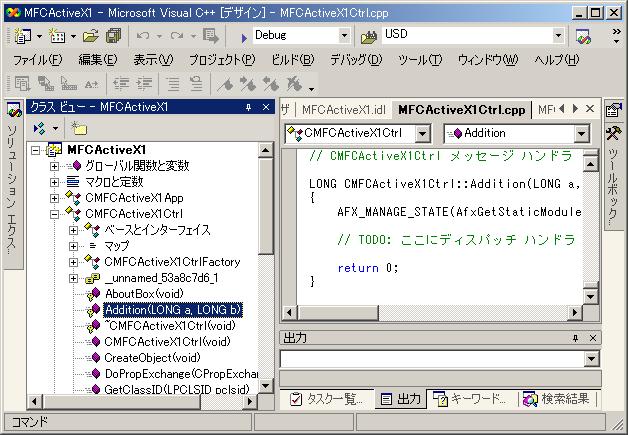Switch to the キーワード tab
628x435 pixels.
pos(471,399)
